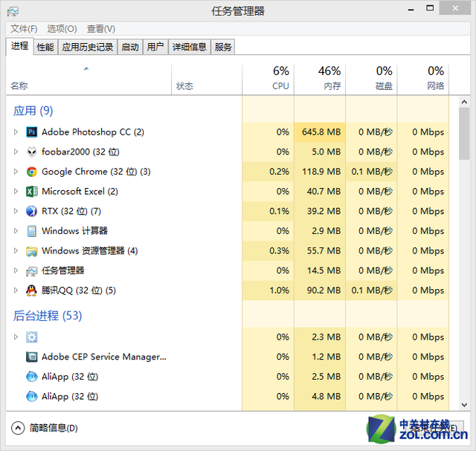This screenshot has width=476, height=451.
Task: Expand the 任务管理器 process row
Action: click(x=16, y=270)
